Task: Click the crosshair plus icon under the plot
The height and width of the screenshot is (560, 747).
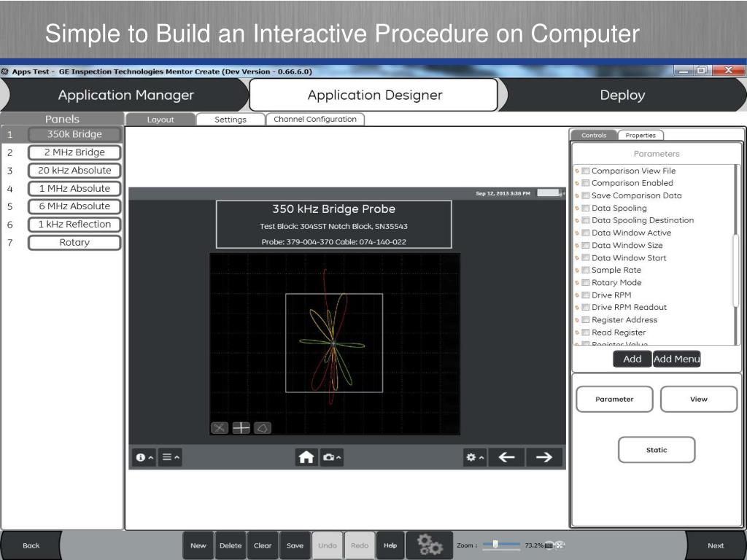Action: coord(241,427)
